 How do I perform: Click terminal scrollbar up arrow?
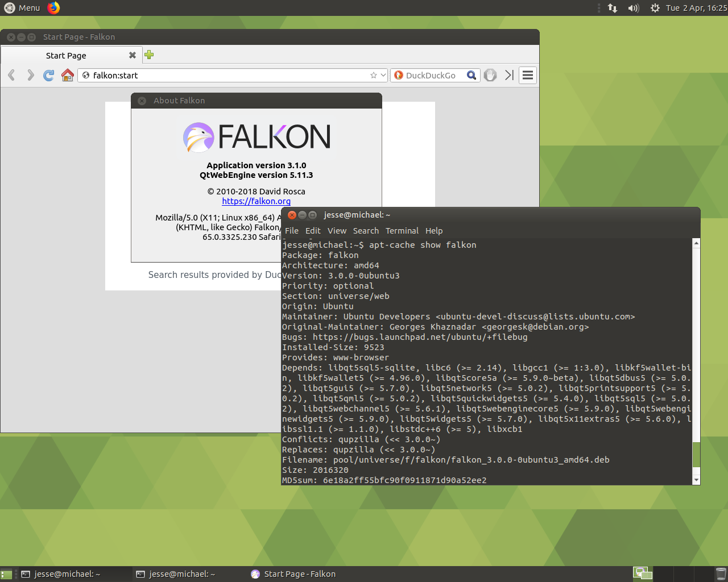696,243
